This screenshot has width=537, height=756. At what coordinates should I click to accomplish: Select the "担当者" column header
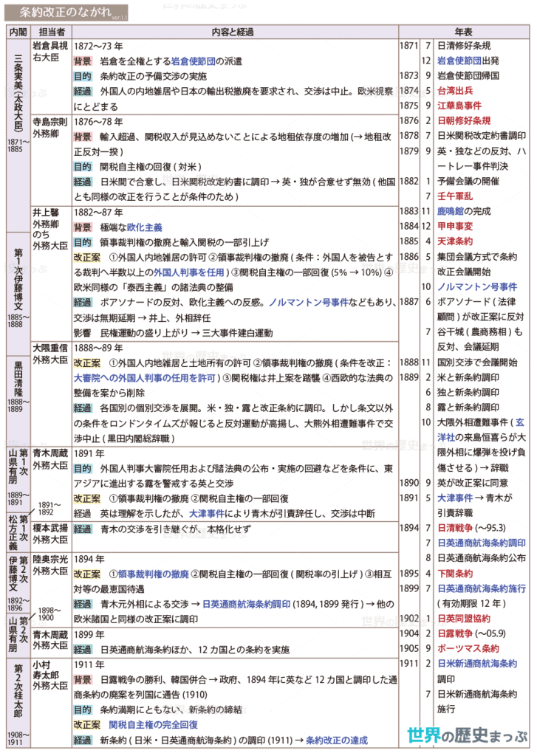coord(52,32)
